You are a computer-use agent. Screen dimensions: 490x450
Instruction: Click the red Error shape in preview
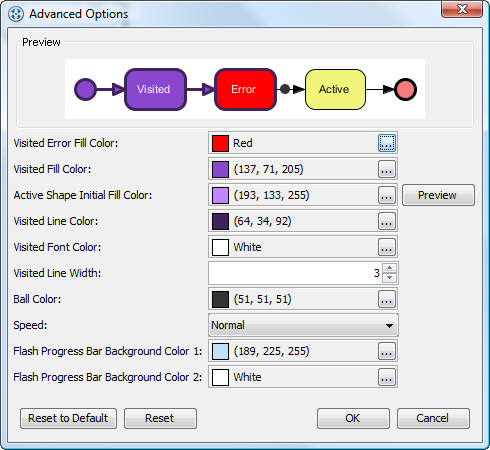point(246,89)
